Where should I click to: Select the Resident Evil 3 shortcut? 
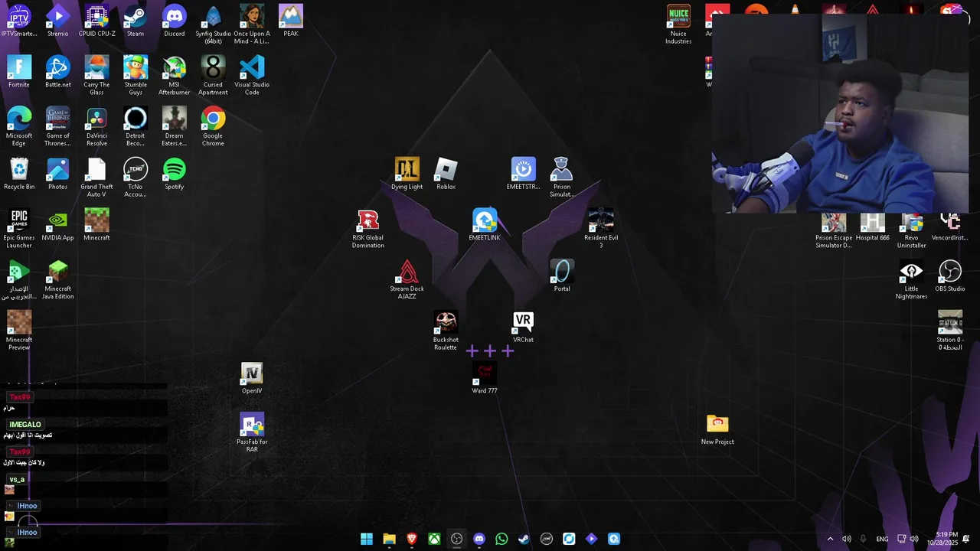coord(601,229)
